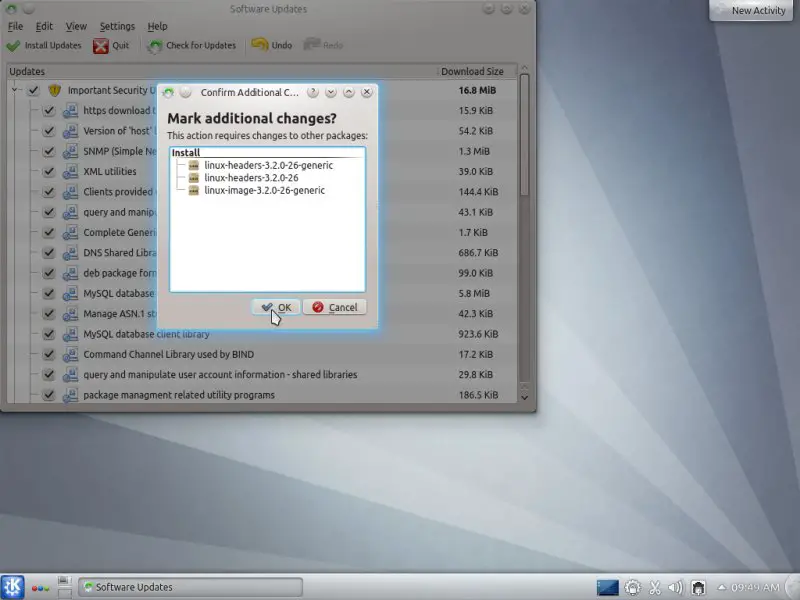
Task: Click the 09:49 AM panel clock
Action: pos(756,587)
